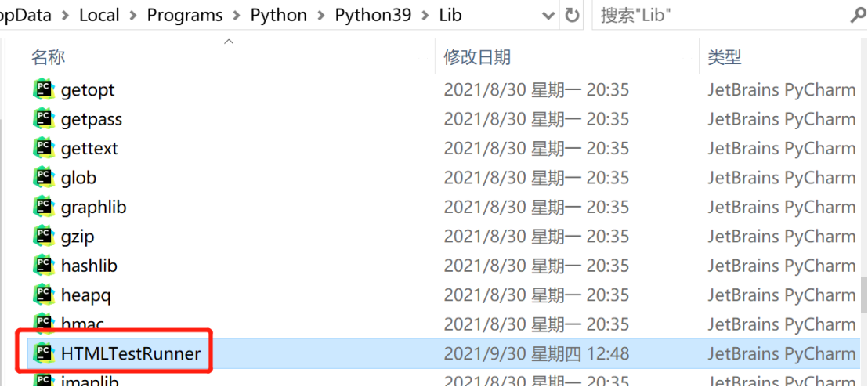Click the search magnifier icon

(x=858, y=15)
